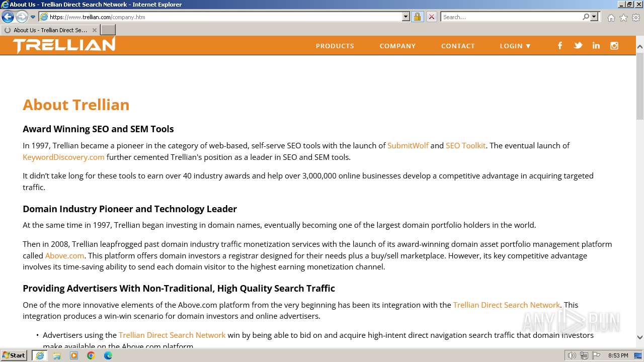Click the scrollbar down arrow
This screenshot has width=644, height=362.
tap(640, 337)
